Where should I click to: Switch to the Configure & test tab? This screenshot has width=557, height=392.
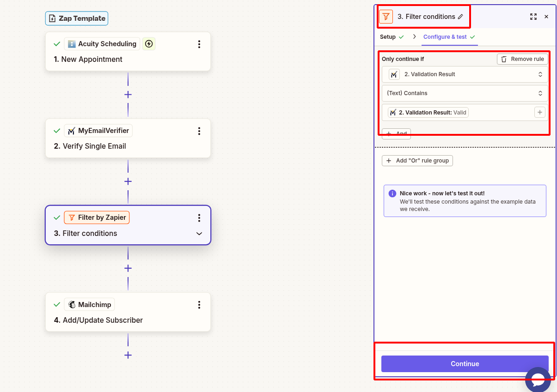445,37
